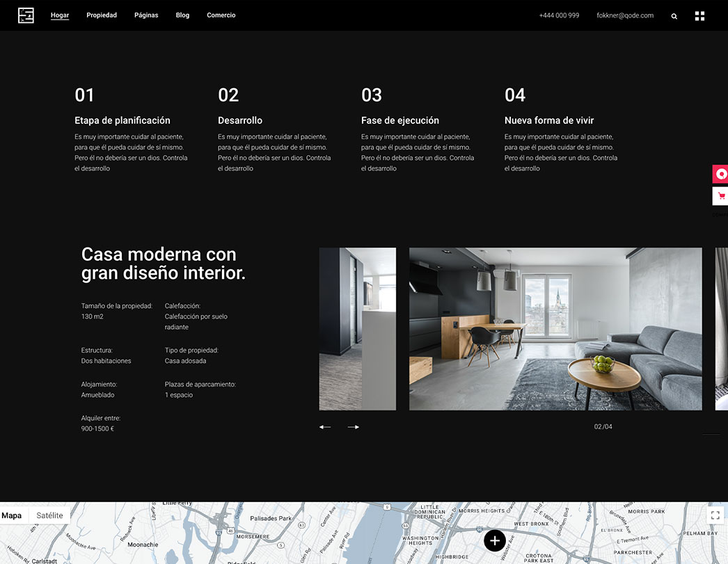Click the title 'Casa moderna con gran diseño interior.'
This screenshot has height=564, width=728.
point(164,264)
